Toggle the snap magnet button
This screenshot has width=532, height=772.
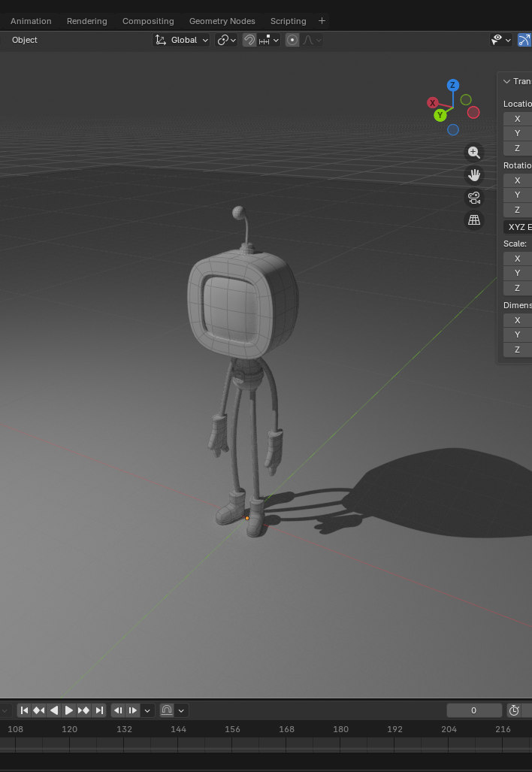click(x=249, y=40)
